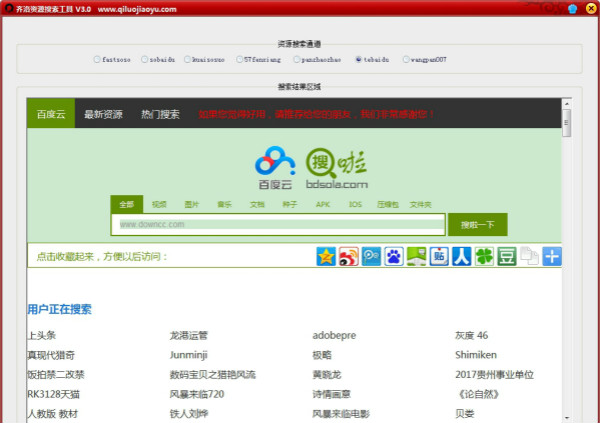The width and height of the screenshot is (600, 423).
Task: Click the app logo in title bar
Action: pos(8,8)
